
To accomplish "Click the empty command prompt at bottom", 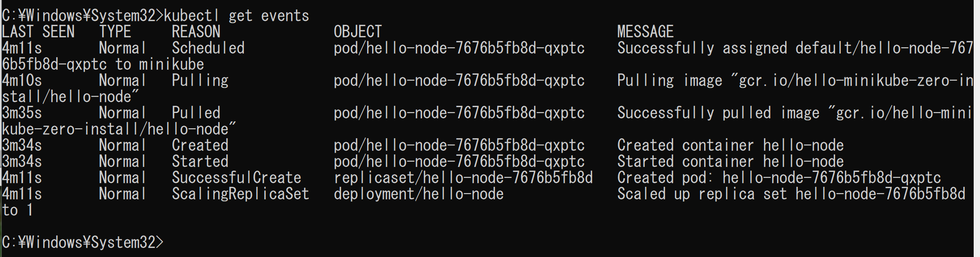I will click(83, 243).
